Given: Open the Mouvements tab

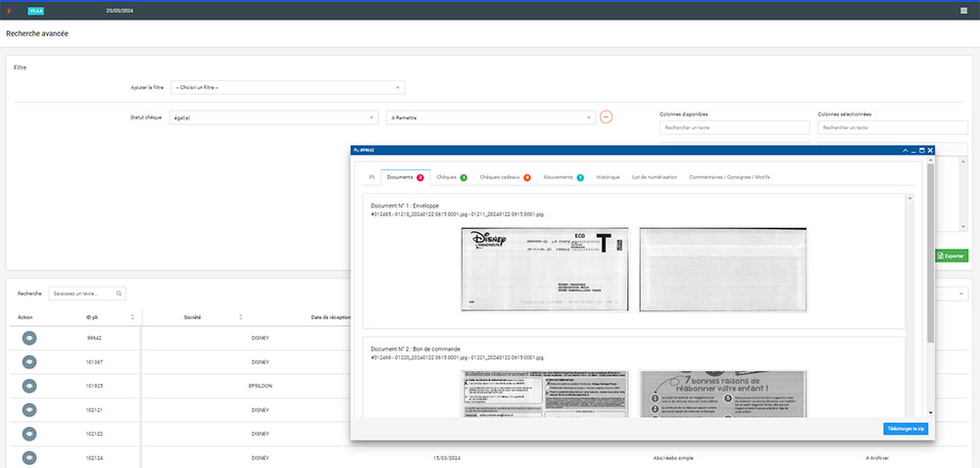Looking at the screenshot, I should 562,177.
